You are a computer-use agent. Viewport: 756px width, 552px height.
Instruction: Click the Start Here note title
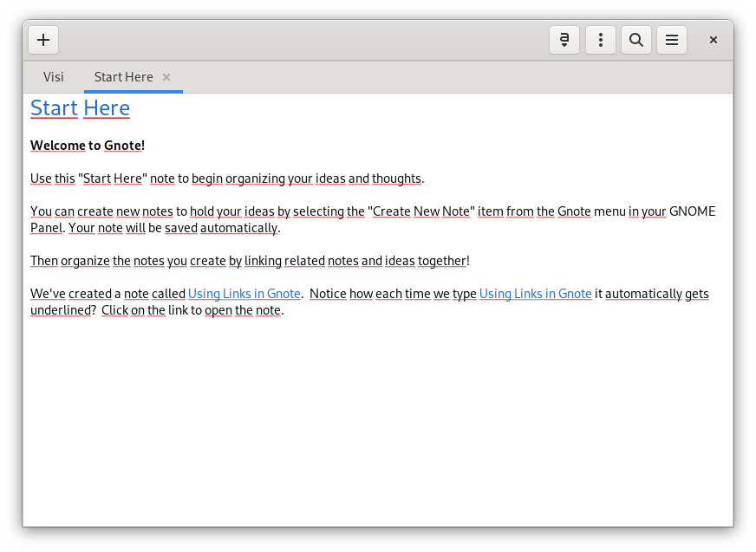pyautogui.click(x=80, y=108)
